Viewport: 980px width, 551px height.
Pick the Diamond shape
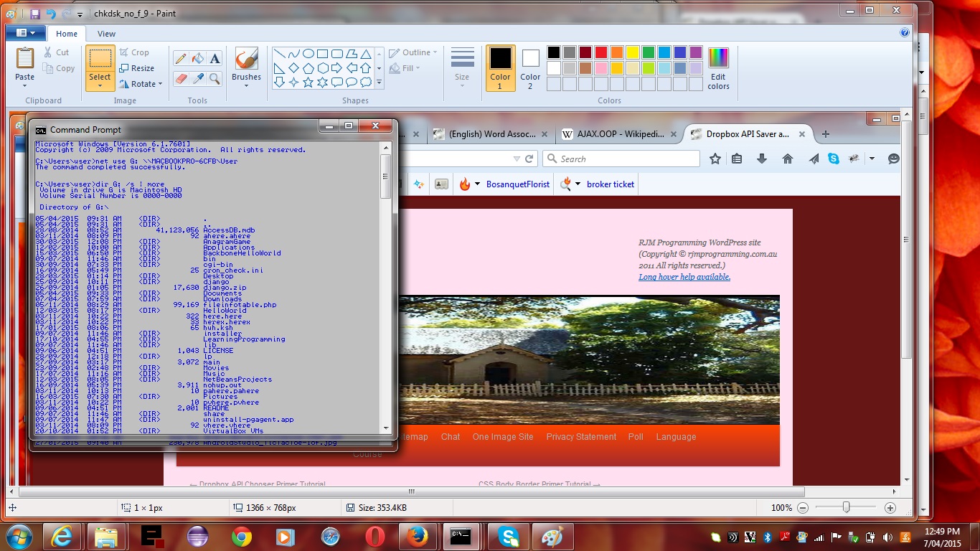(x=293, y=68)
